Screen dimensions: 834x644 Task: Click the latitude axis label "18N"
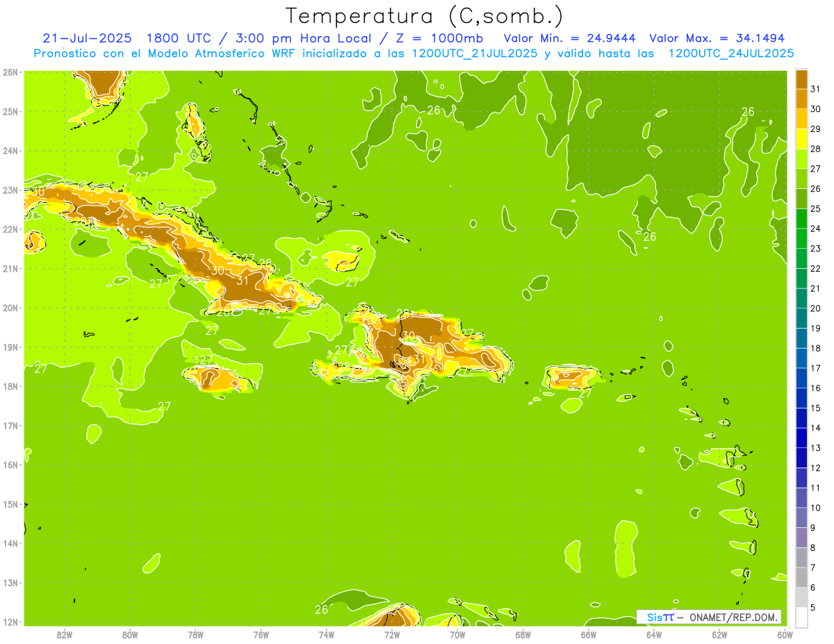point(10,386)
